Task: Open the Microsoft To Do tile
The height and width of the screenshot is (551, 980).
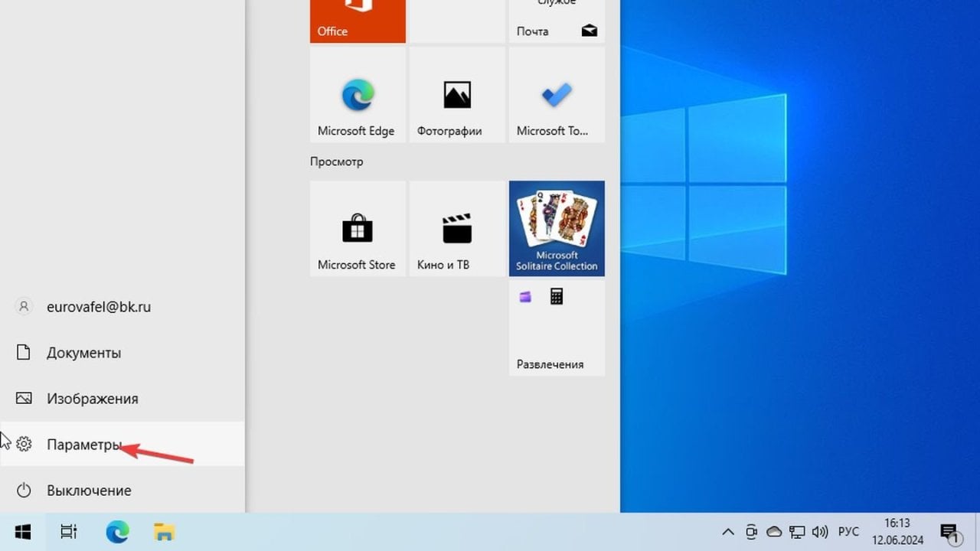Action: 557,95
